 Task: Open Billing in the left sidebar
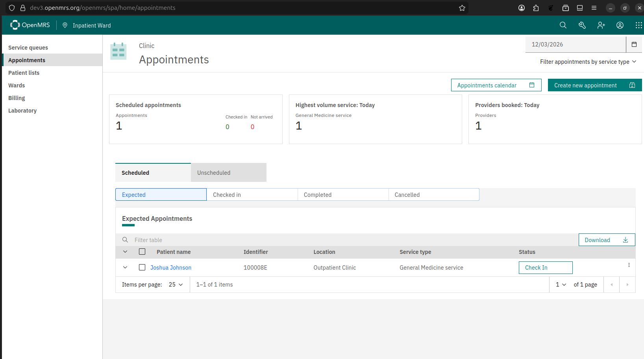pyautogui.click(x=17, y=98)
